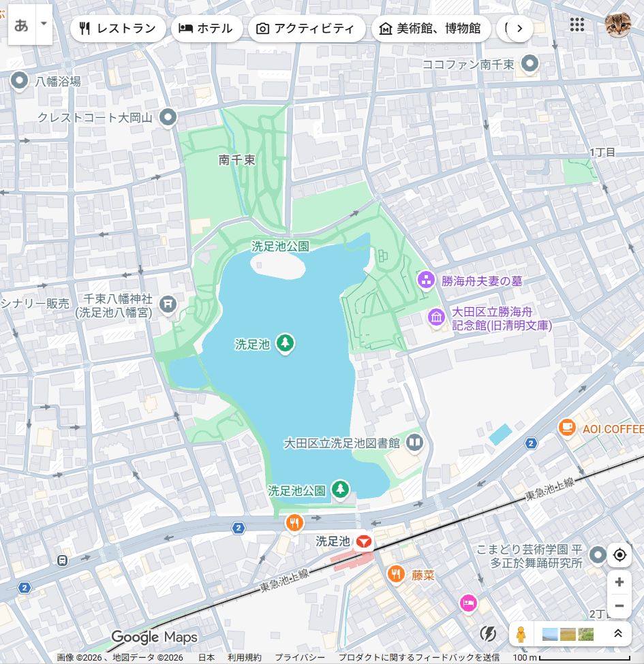Image resolution: width=644 pixels, height=664 pixels.
Task: Center map on your current location
Action: coord(619,555)
